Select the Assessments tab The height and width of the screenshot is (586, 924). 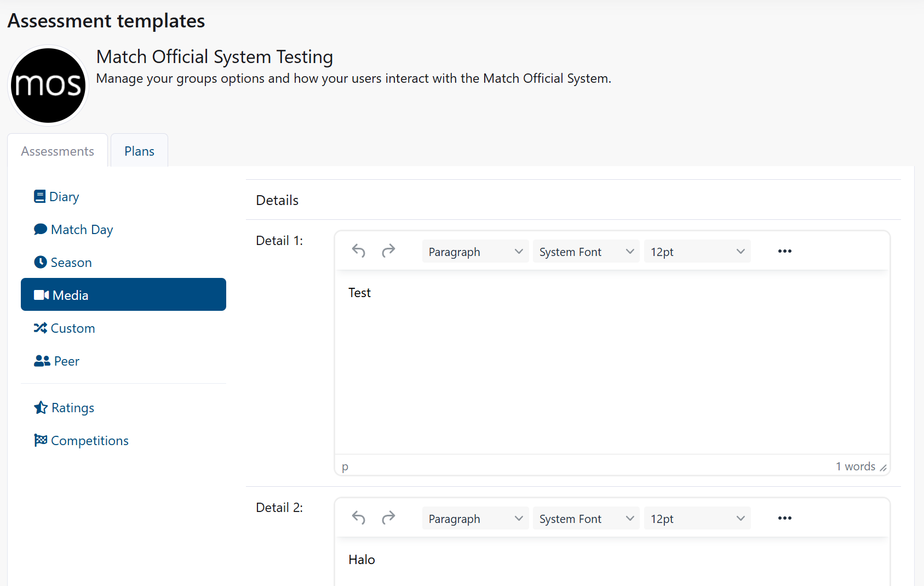[x=57, y=151]
